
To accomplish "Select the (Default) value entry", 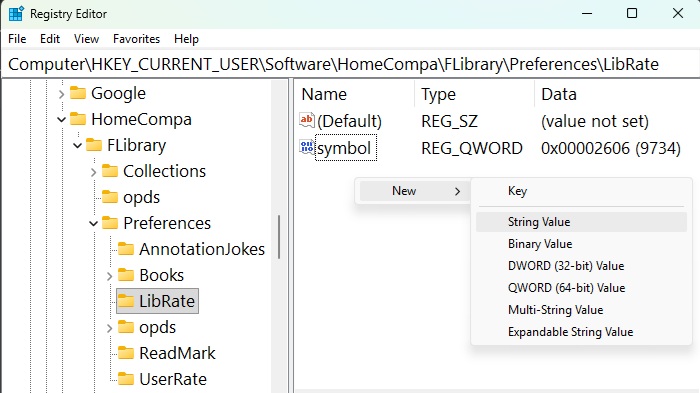I will [350, 121].
